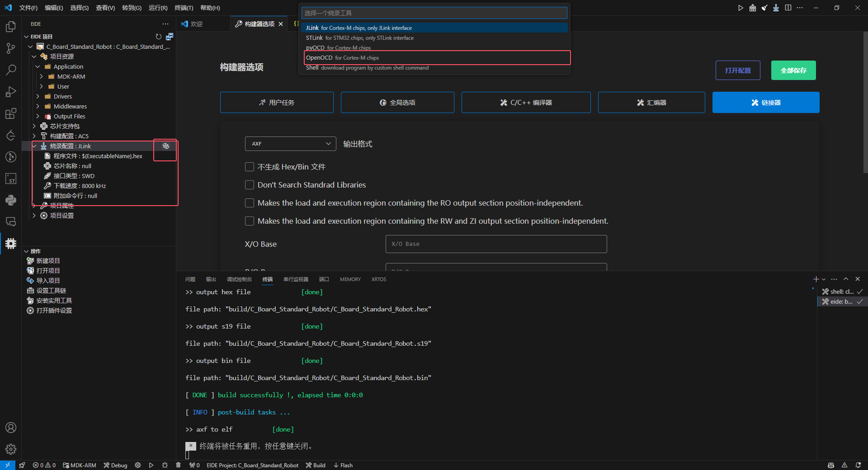Switch to MEMORY panel tab
868x470 pixels.
click(350, 279)
